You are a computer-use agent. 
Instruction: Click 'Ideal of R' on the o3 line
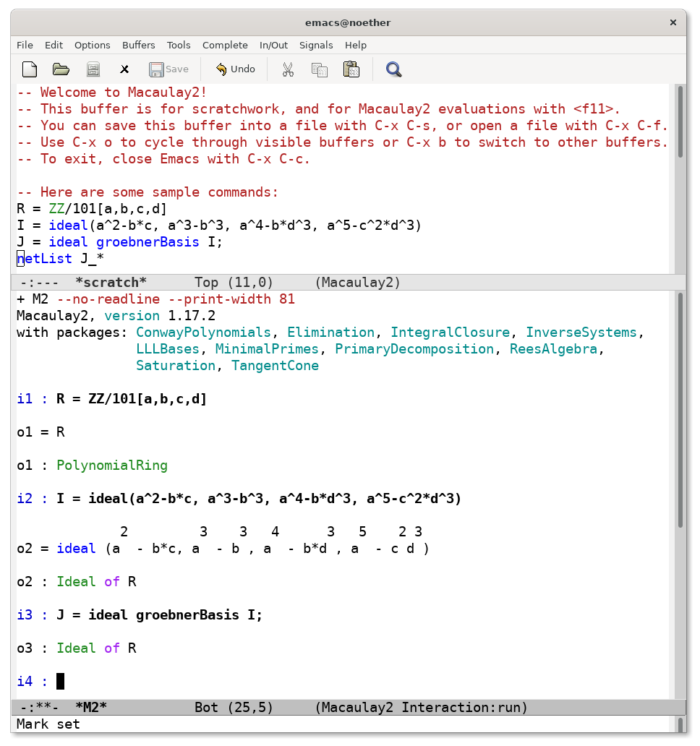[x=97, y=648]
